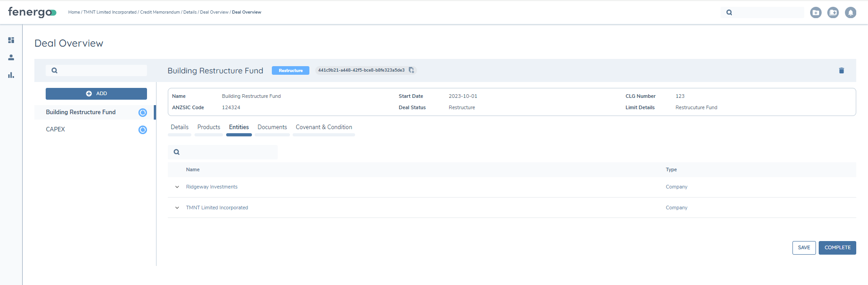This screenshot has width=868, height=285.
Task: Expand the Ridgeway Investments row
Action: pyautogui.click(x=177, y=187)
